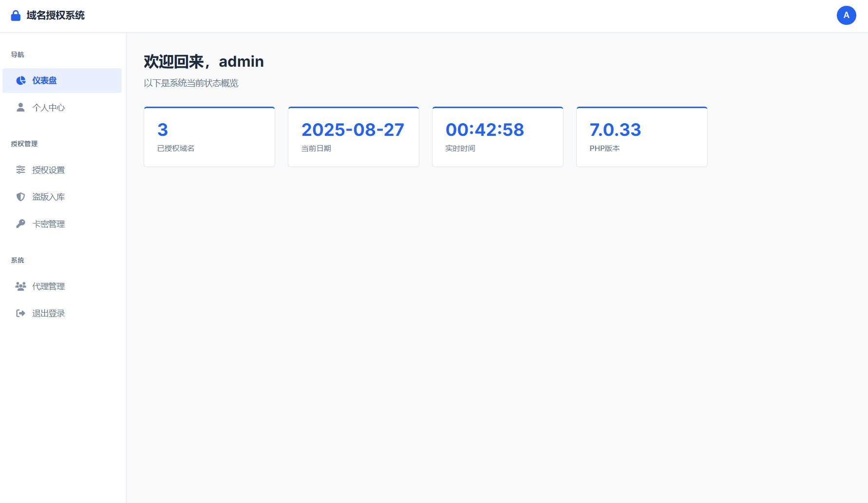The width and height of the screenshot is (868, 503).
Task: Select 卡密管理 from sidebar
Action: pyautogui.click(x=48, y=224)
